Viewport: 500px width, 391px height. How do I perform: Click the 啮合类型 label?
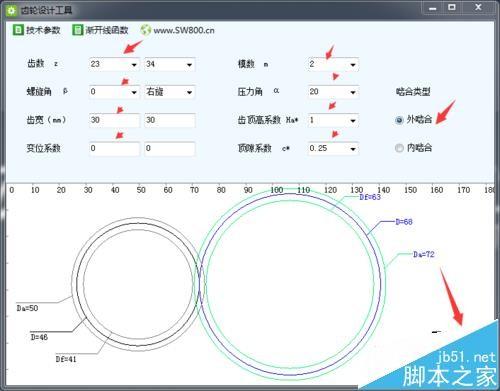(413, 92)
